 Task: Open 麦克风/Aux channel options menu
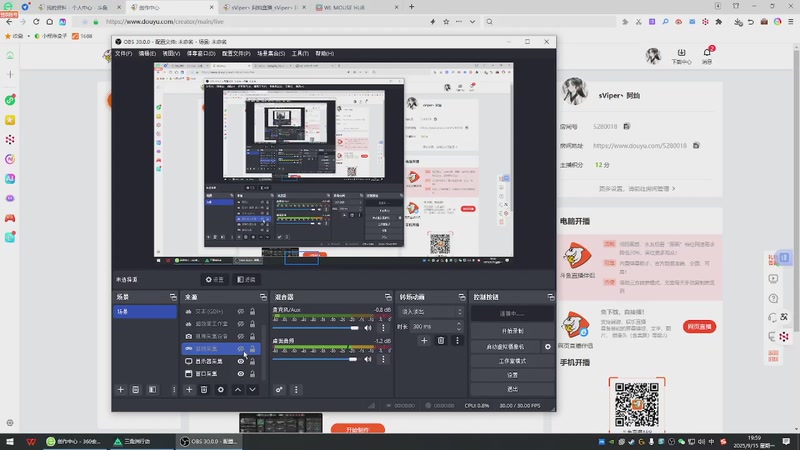pos(383,328)
